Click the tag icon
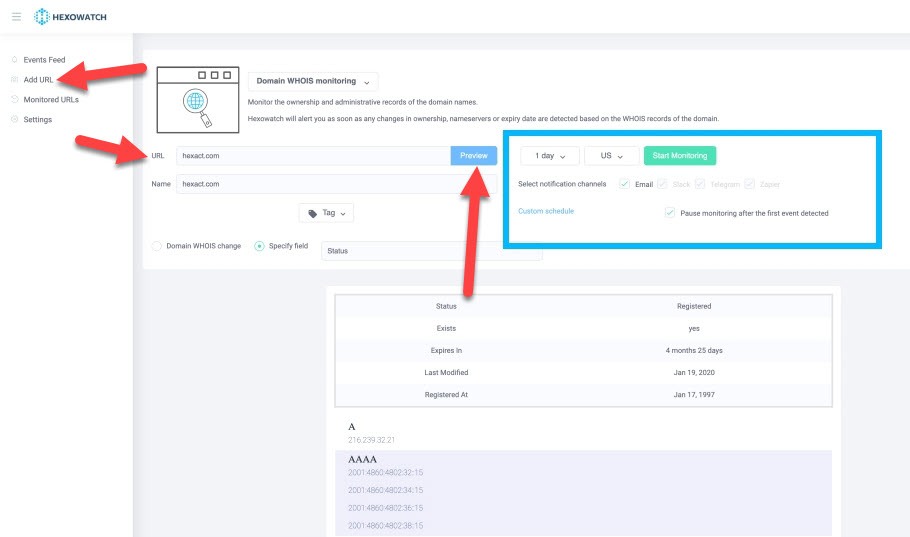The width and height of the screenshot is (910, 537). (x=312, y=214)
